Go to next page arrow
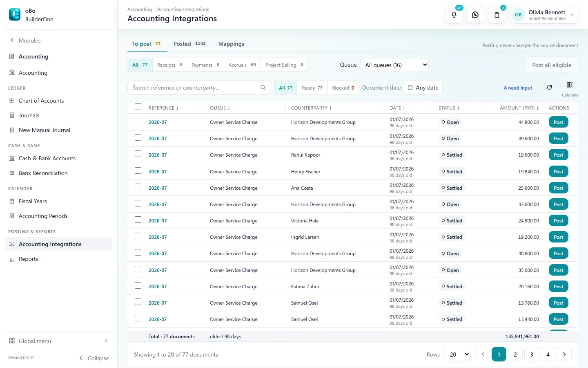588x368 pixels. click(x=564, y=355)
